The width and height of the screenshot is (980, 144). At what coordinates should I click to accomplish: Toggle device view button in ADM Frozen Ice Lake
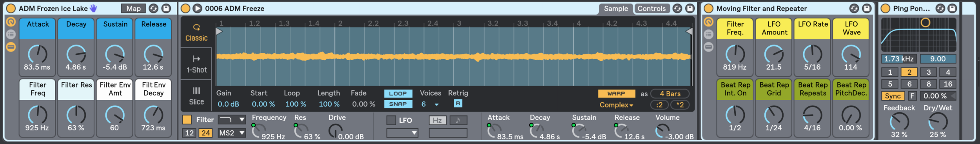[x=11, y=47]
